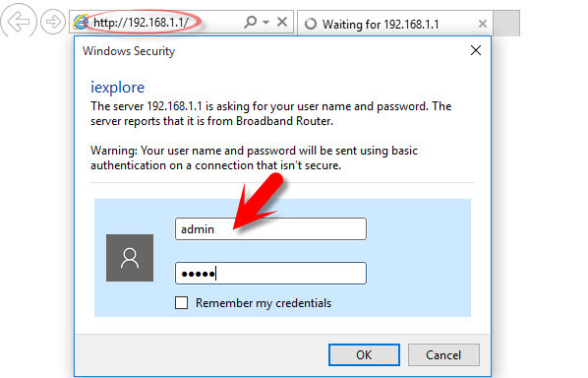
Task: Click the 'Windows Security' title text
Action: click(129, 51)
